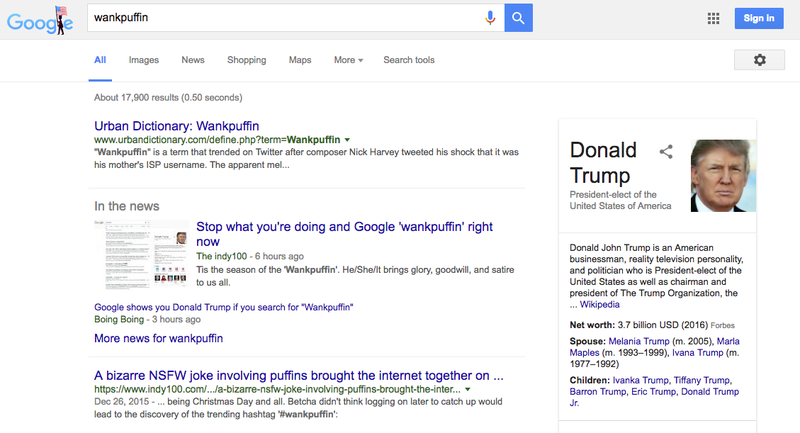
Task: Expand indy100 result URL dropdown arrow
Action: (468, 390)
